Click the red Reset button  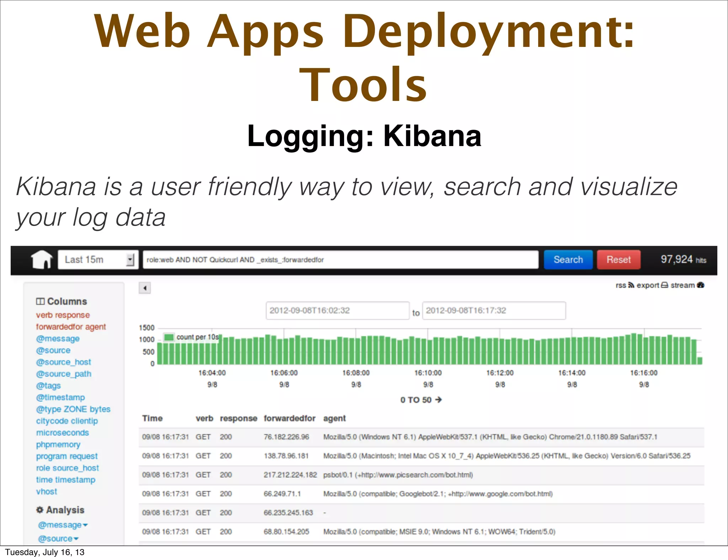619,260
